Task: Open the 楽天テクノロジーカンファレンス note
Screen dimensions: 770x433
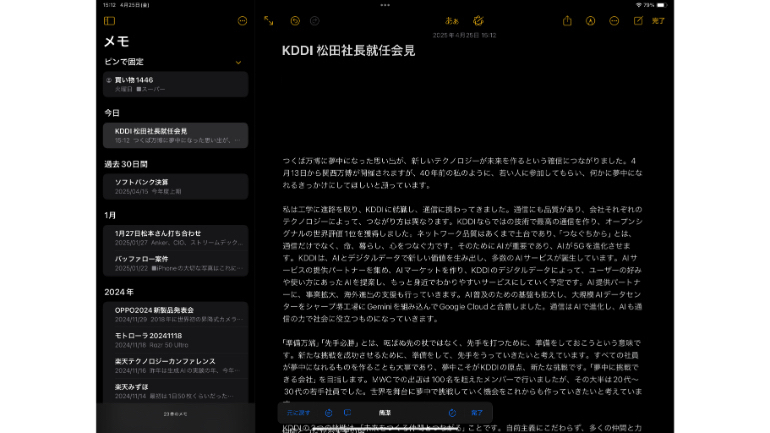Action: click(175, 365)
